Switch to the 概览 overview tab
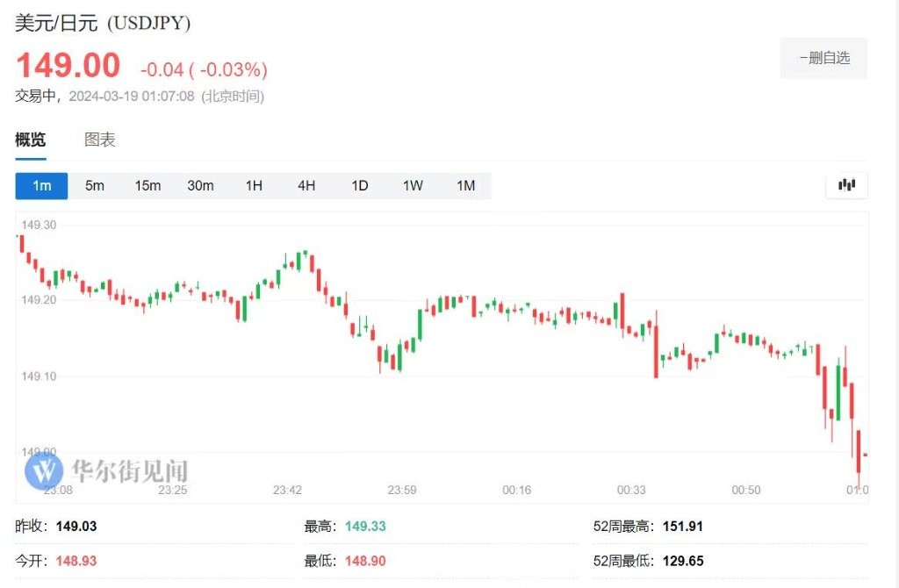This screenshot has height=588, width=899. coord(31,140)
